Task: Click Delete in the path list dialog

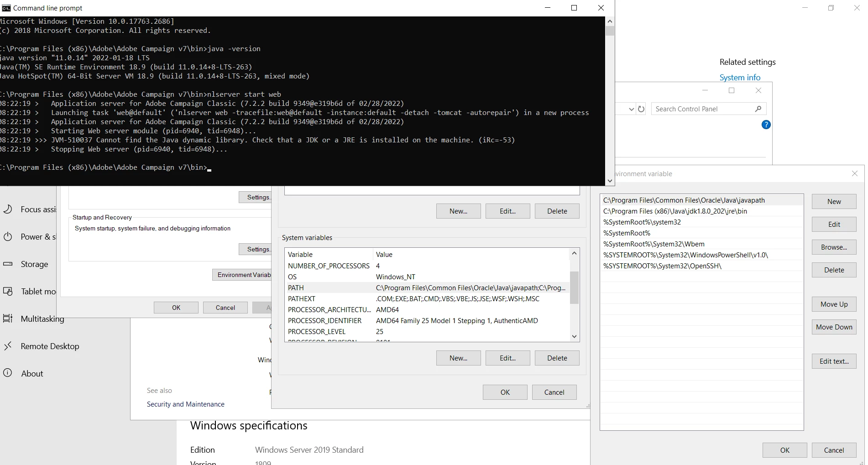Action: [834, 270]
